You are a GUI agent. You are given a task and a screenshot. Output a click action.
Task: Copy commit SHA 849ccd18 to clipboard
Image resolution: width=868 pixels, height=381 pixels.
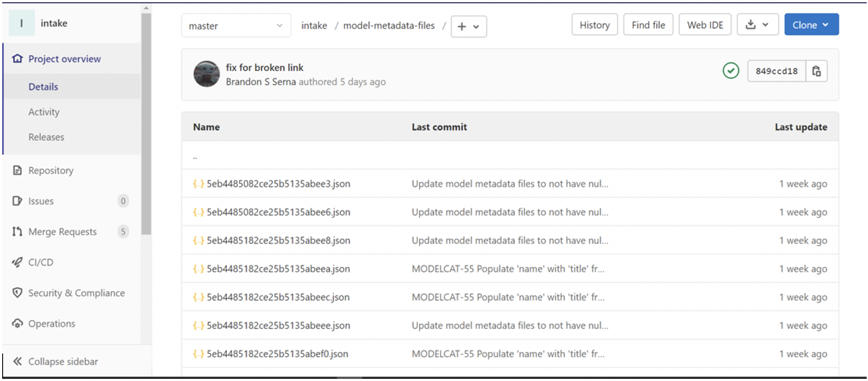[x=816, y=71]
